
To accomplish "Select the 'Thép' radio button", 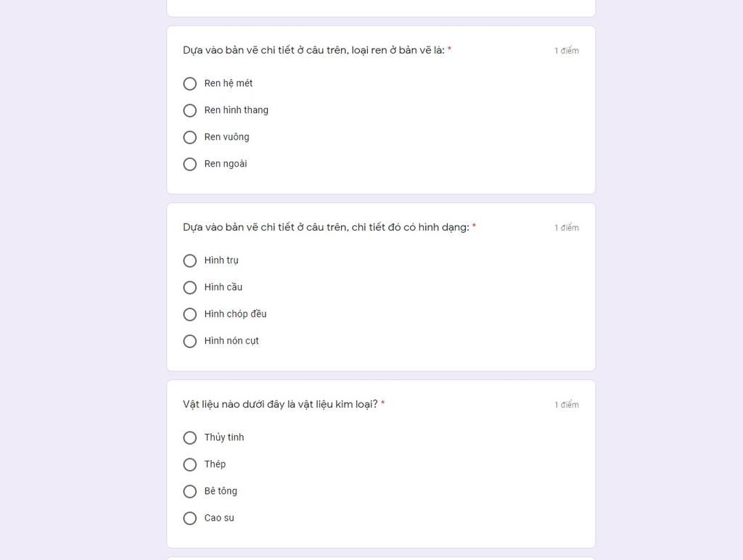I will 189,465.
